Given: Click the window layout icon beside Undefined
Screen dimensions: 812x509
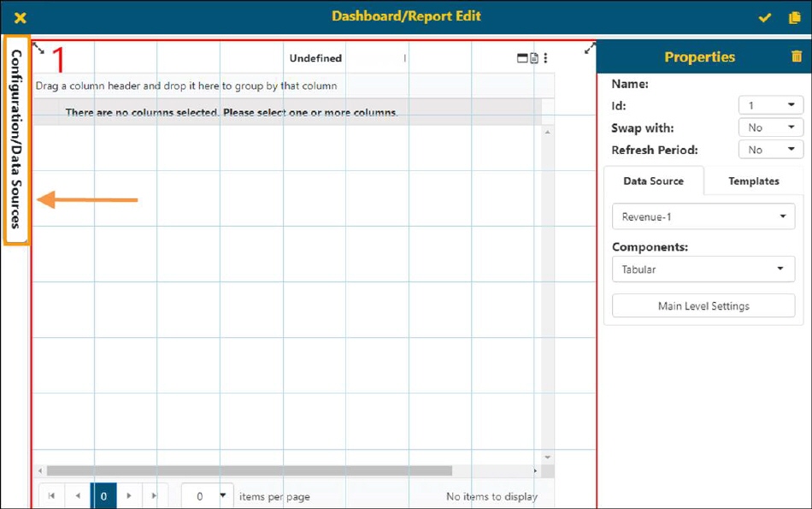Looking at the screenshot, I should click(522, 58).
